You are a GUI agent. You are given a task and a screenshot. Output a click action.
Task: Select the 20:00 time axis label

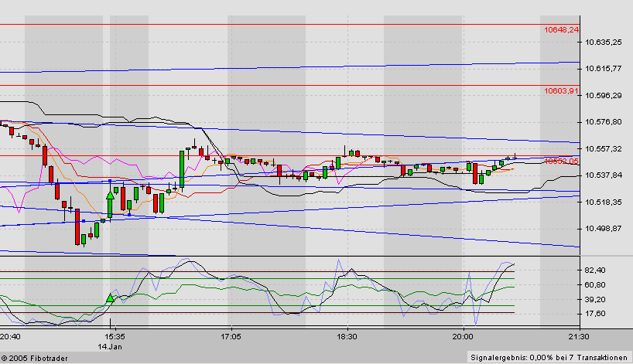coord(463,337)
